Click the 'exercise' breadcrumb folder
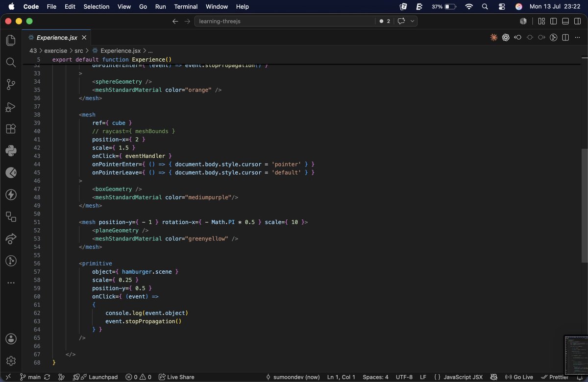 [x=55, y=50]
